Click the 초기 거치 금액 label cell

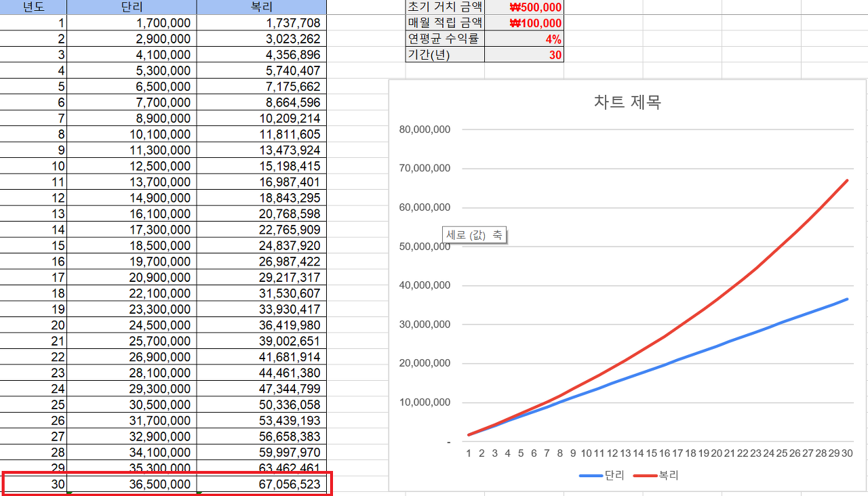(445, 7)
